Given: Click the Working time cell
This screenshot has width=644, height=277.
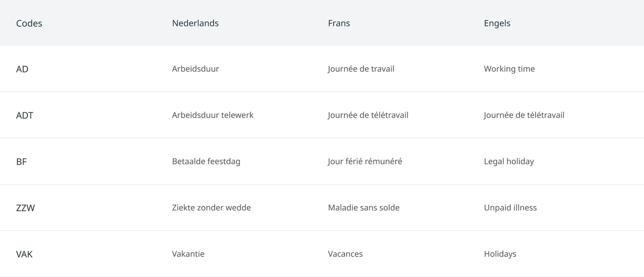Looking at the screenshot, I should coord(509,69).
